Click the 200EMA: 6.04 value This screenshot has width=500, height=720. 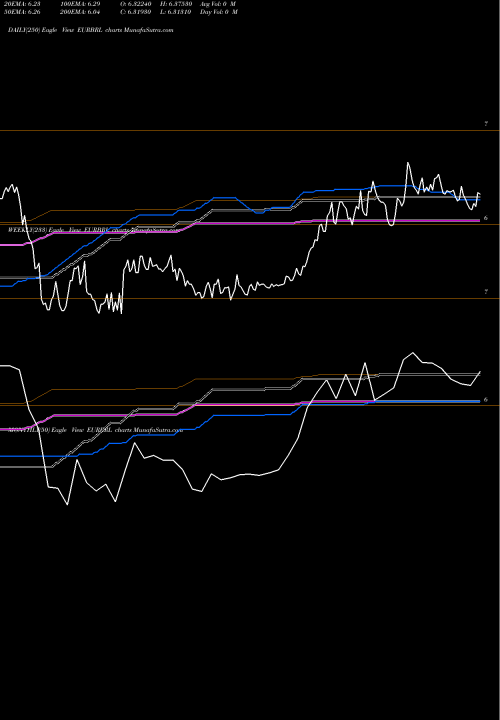80,12
